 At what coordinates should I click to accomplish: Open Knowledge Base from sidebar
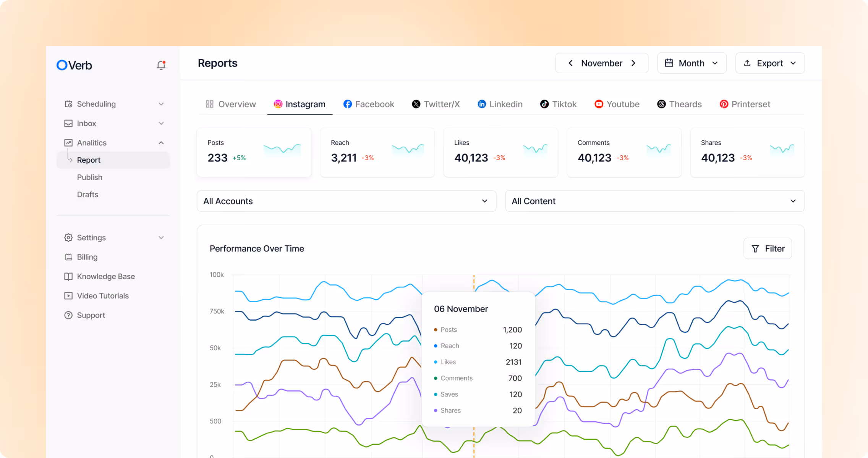tap(105, 276)
